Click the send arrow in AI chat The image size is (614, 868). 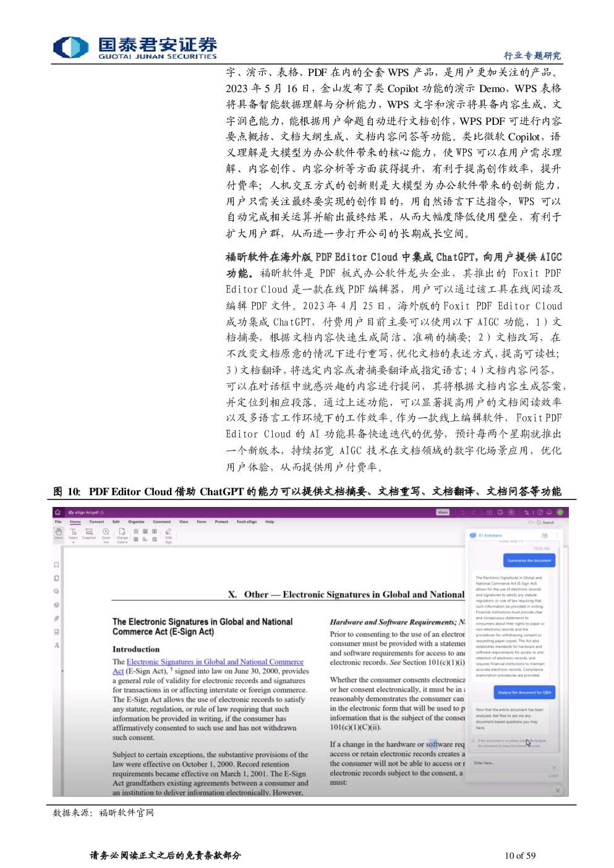554,768
